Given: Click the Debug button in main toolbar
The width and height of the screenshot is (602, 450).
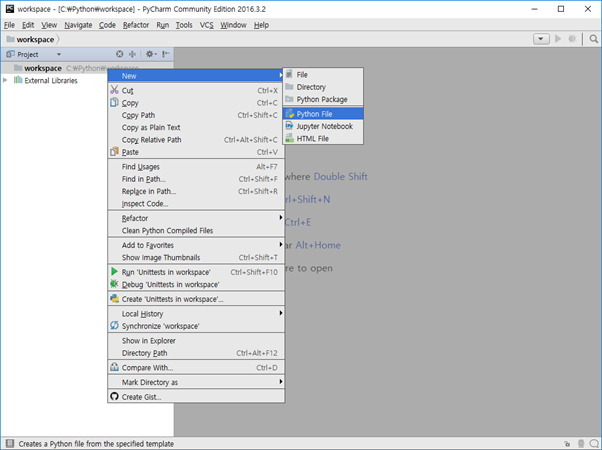Looking at the screenshot, I should pos(572,39).
